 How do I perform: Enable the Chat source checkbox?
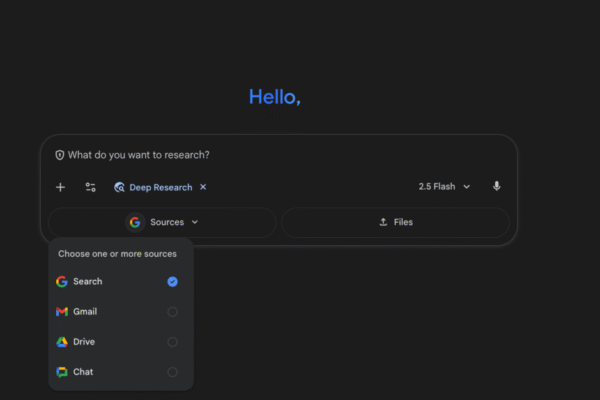[x=172, y=372]
